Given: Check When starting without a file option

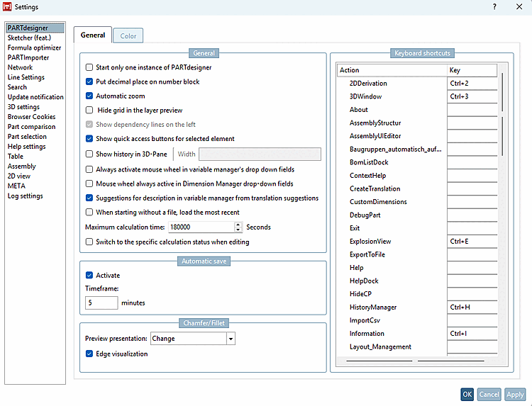Looking at the screenshot, I should (x=89, y=212).
